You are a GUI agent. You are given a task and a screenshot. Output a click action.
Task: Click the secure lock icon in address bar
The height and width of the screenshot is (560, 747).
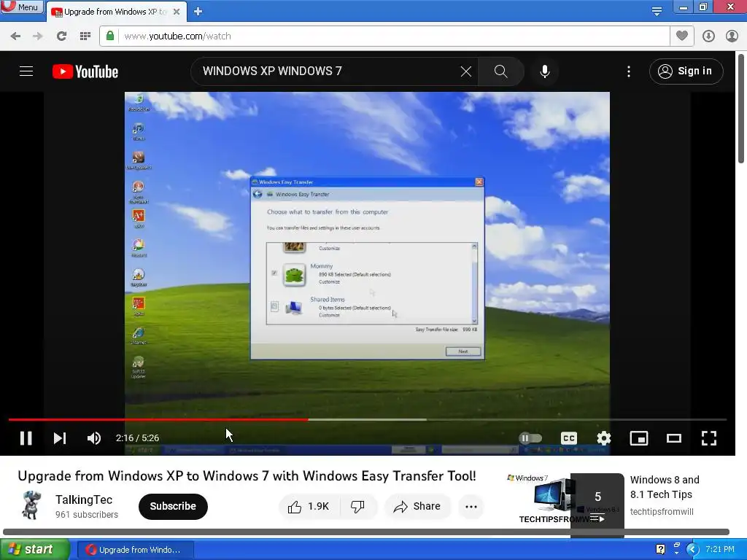click(110, 36)
